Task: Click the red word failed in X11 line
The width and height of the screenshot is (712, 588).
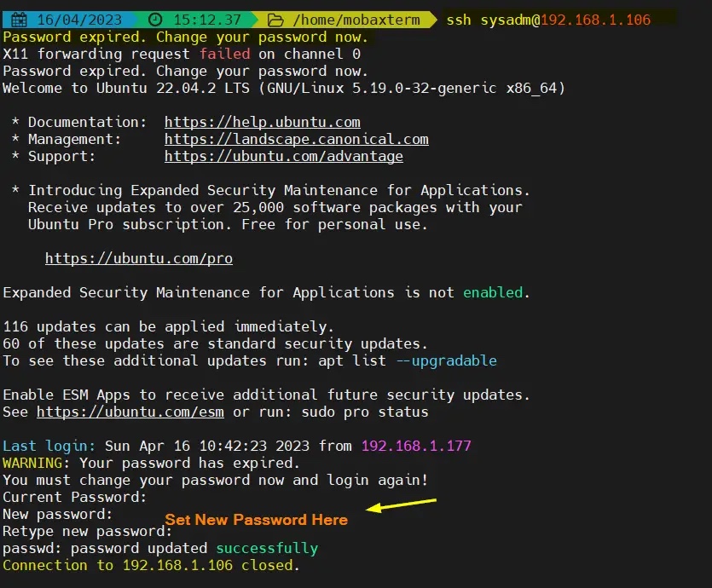Action: (x=223, y=54)
